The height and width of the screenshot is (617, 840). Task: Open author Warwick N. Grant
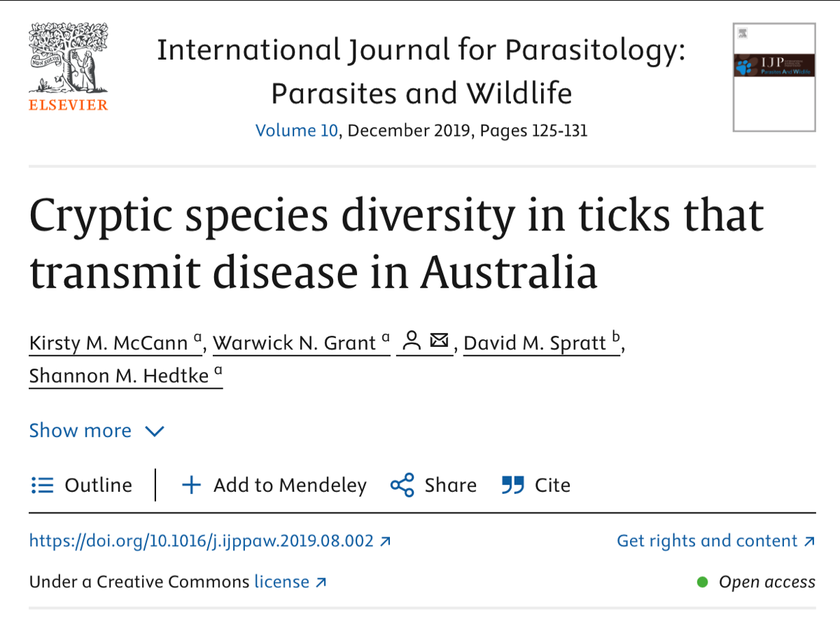(x=295, y=343)
